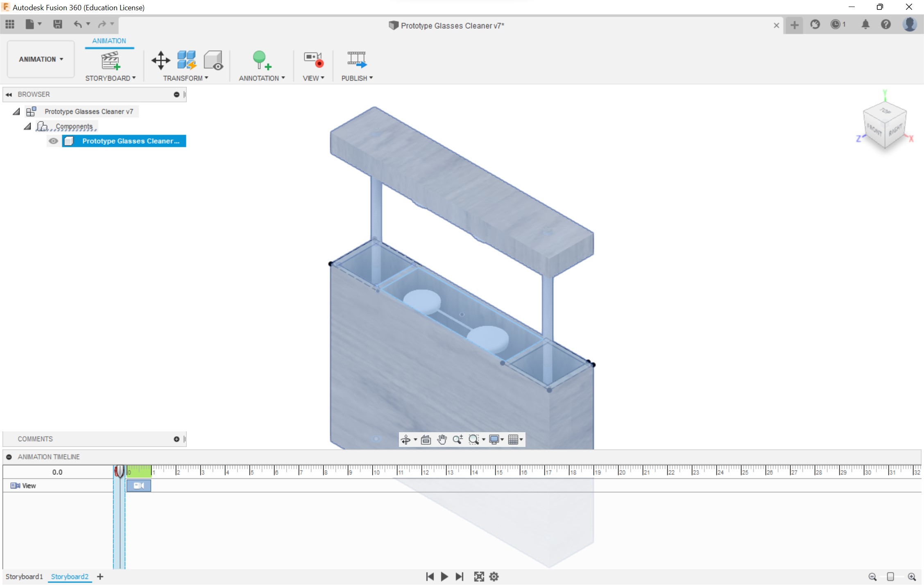Collapse the Browser panel with double arrows
The width and height of the screenshot is (924, 585).
(x=9, y=94)
